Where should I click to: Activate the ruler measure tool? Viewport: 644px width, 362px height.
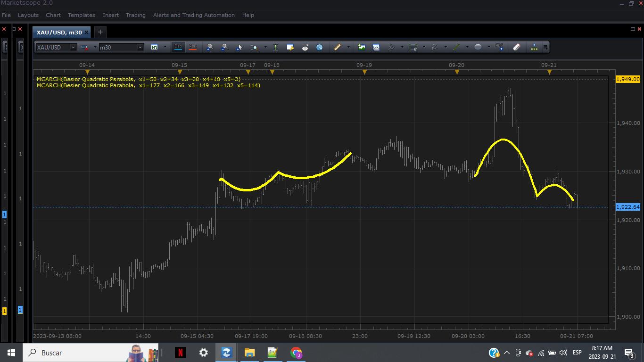click(x=337, y=47)
